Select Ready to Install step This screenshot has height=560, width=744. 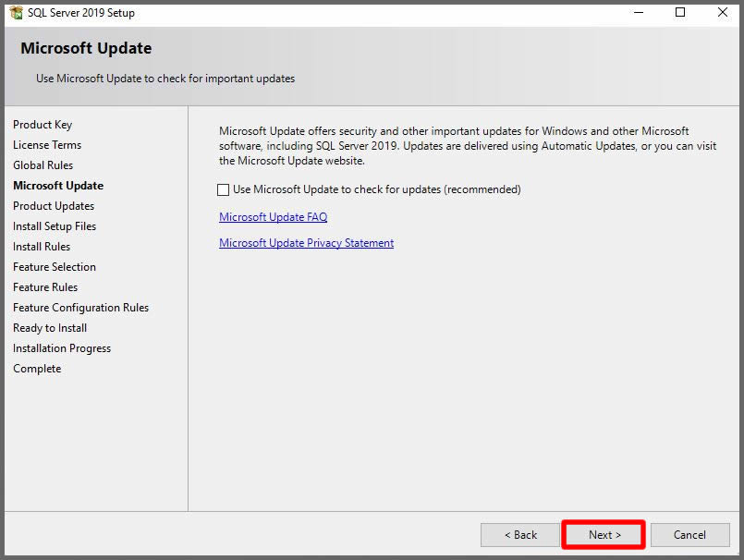coord(50,328)
